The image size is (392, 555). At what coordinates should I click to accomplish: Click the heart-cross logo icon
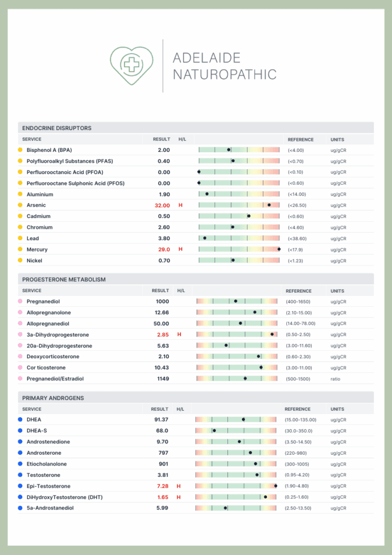pos(132,66)
